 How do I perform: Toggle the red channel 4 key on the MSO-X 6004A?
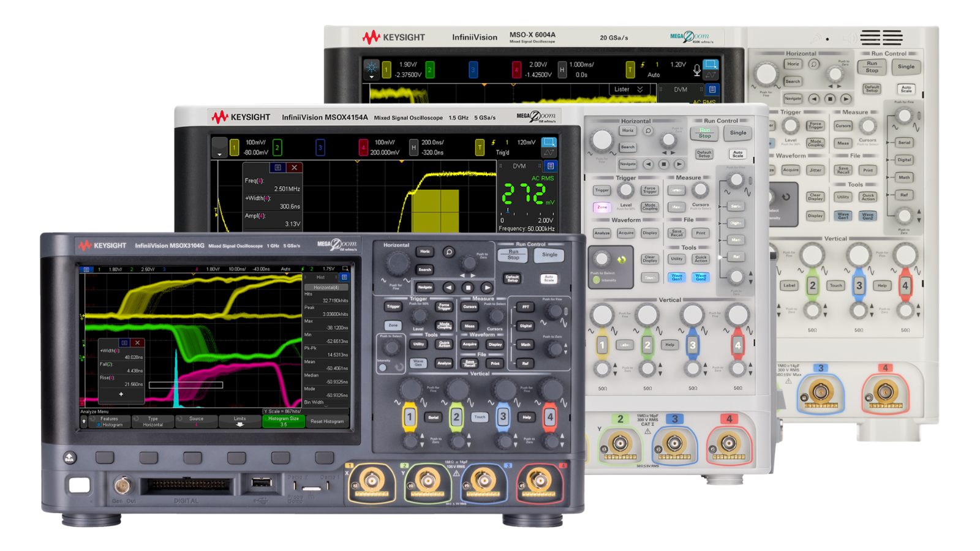(x=905, y=286)
